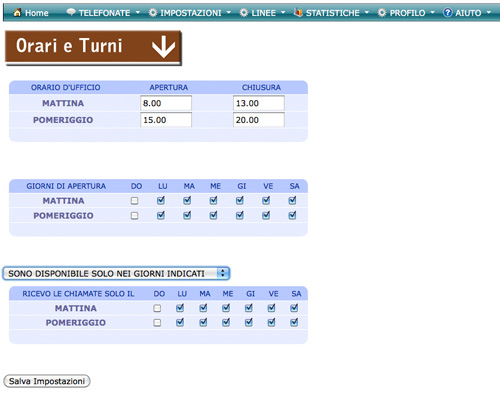Click the Mattina Apertura time field

pyautogui.click(x=166, y=103)
